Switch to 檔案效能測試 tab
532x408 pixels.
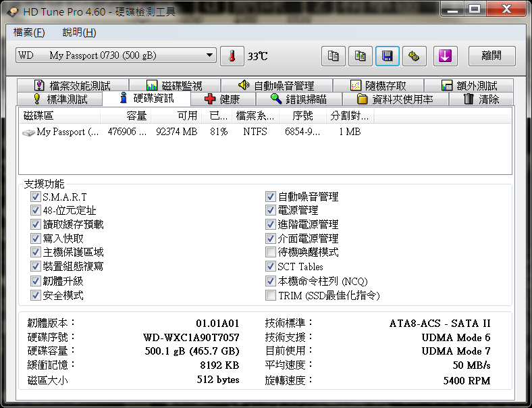[x=73, y=86]
